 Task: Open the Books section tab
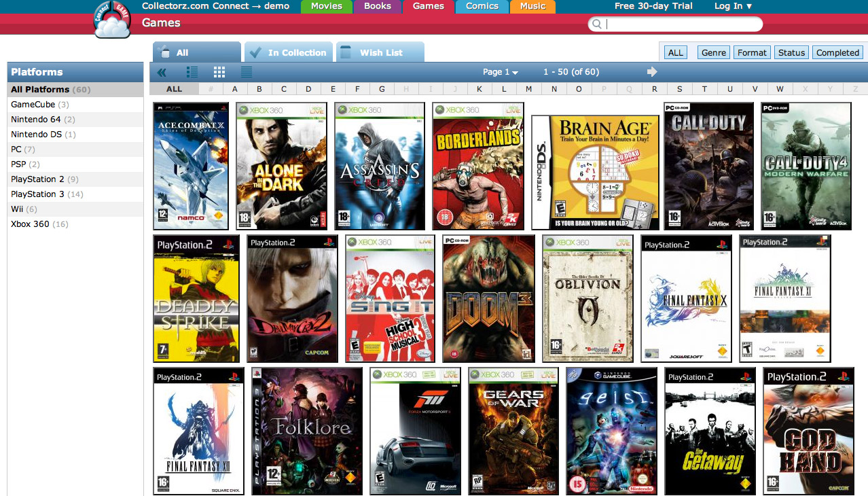(378, 6)
